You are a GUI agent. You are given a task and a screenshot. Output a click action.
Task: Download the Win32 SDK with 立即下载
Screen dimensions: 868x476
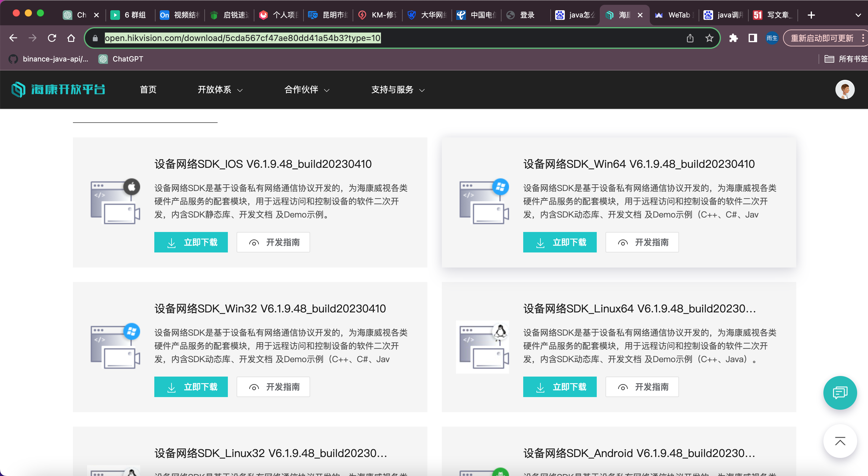click(191, 387)
